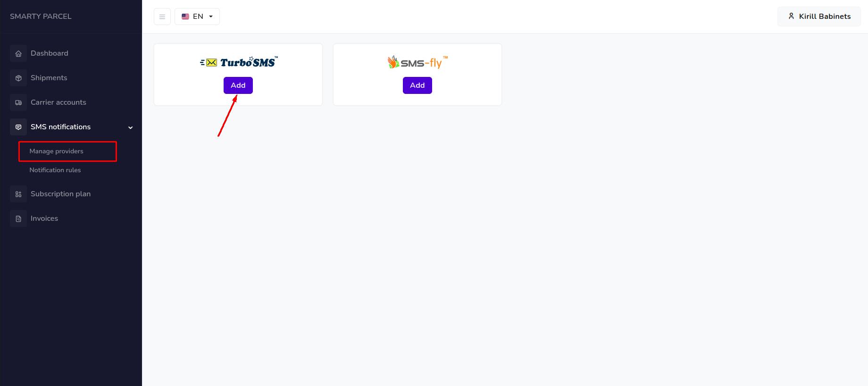868x386 pixels.
Task: Click the TurboSMS logo
Action: 239,62
